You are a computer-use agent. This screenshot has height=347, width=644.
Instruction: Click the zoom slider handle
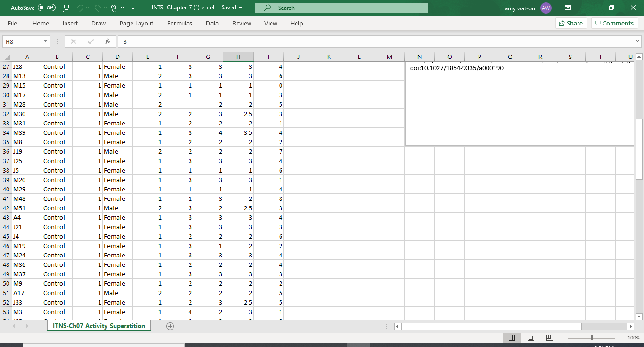(x=592, y=338)
